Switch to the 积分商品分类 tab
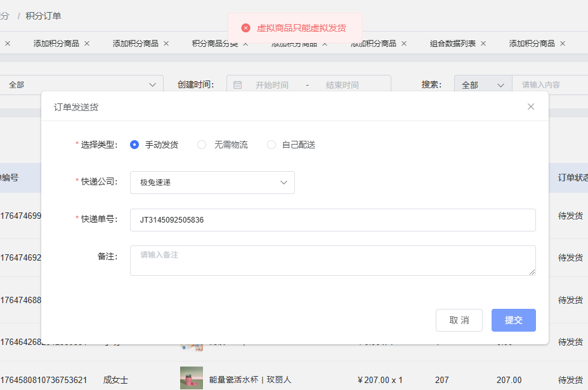Viewport: 588px width, 390px height. tap(214, 44)
